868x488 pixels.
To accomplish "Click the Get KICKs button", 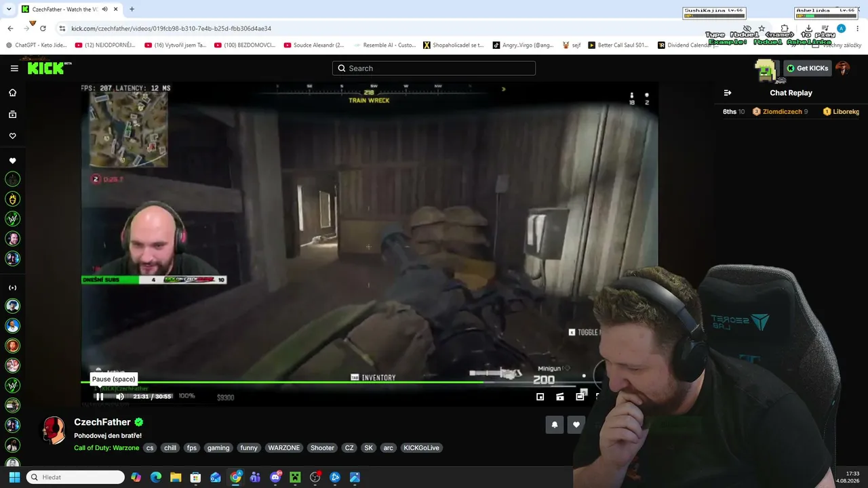I will pyautogui.click(x=808, y=68).
